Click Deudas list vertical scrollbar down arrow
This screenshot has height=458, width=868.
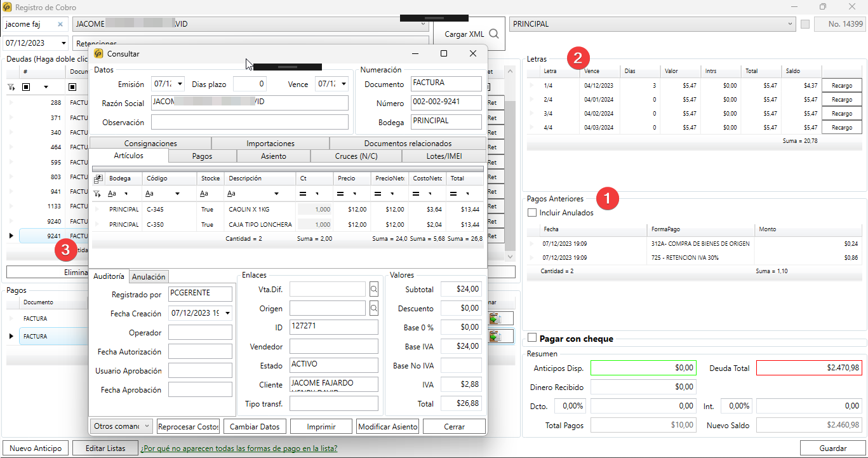511,256
